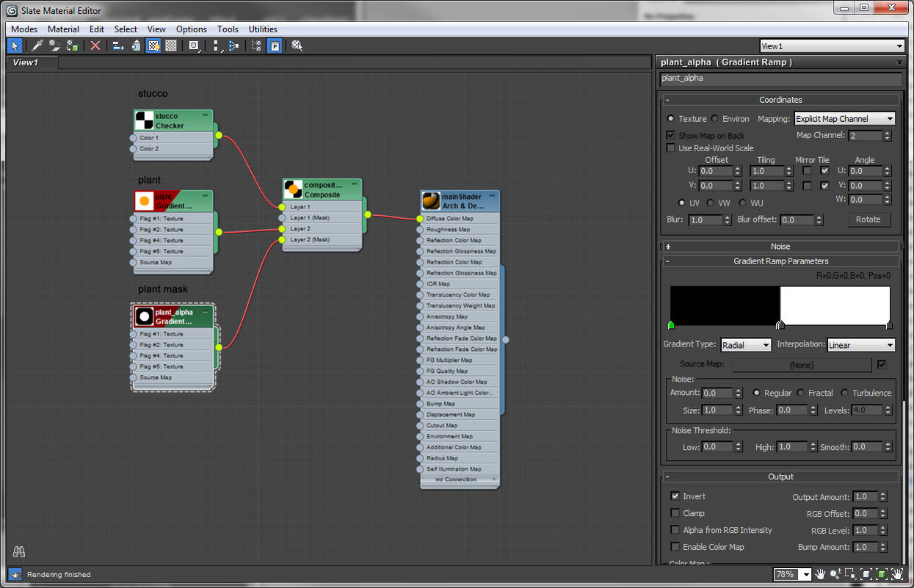Uncheck the U Tile checkbox

tap(824, 170)
